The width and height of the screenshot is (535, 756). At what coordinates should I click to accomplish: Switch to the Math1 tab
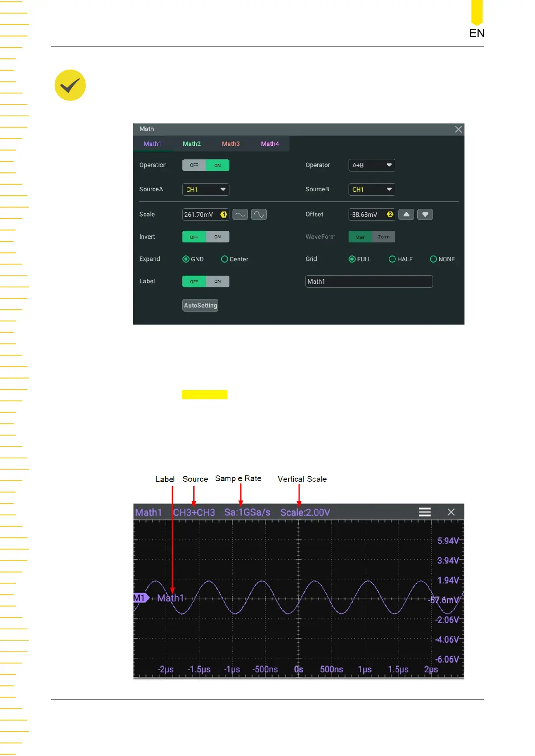152,144
